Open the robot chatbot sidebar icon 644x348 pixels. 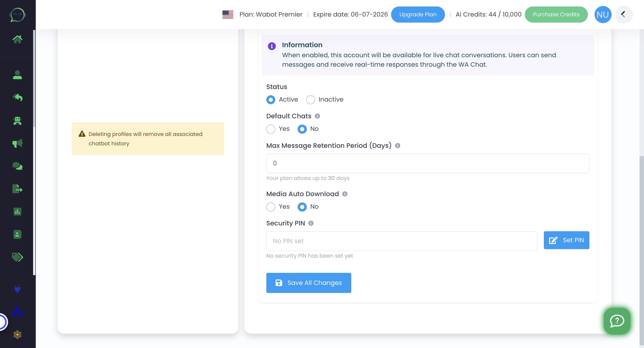17,121
